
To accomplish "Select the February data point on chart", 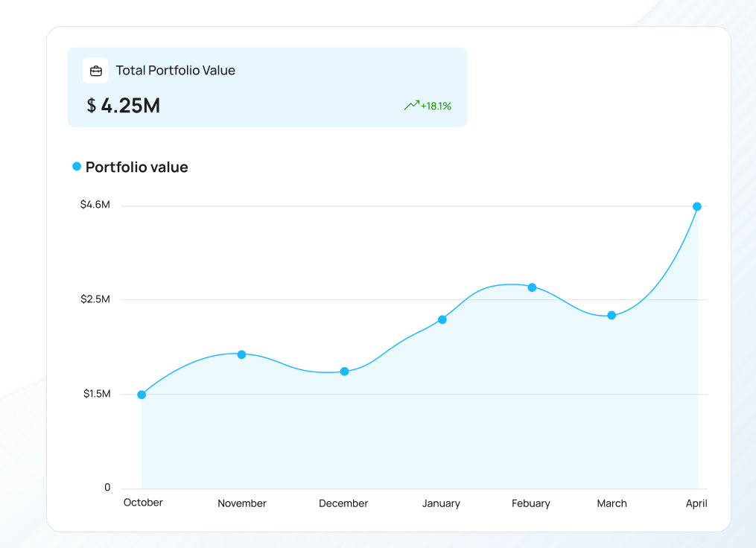I will click(x=532, y=287).
